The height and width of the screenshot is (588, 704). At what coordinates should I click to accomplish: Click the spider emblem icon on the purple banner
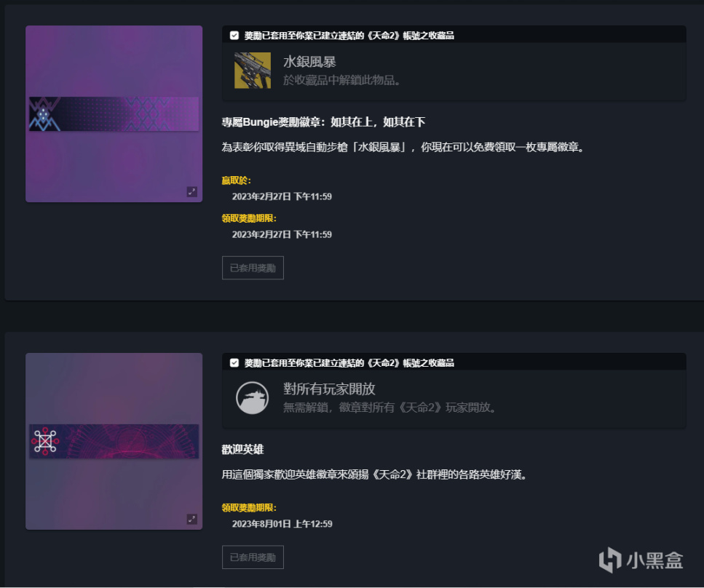44,114
